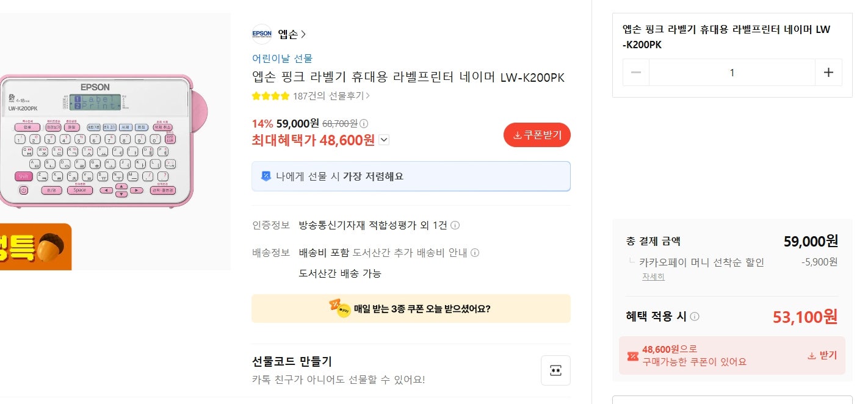Screen dimensions: 868x404
Task: Click the quantity input field showing 1
Action: click(732, 72)
